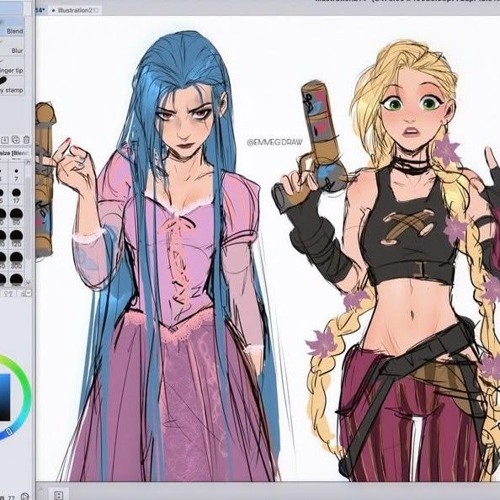This screenshot has height=500, width=500.
Task: Choose brush size preset 17
Action: coord(16,196)
